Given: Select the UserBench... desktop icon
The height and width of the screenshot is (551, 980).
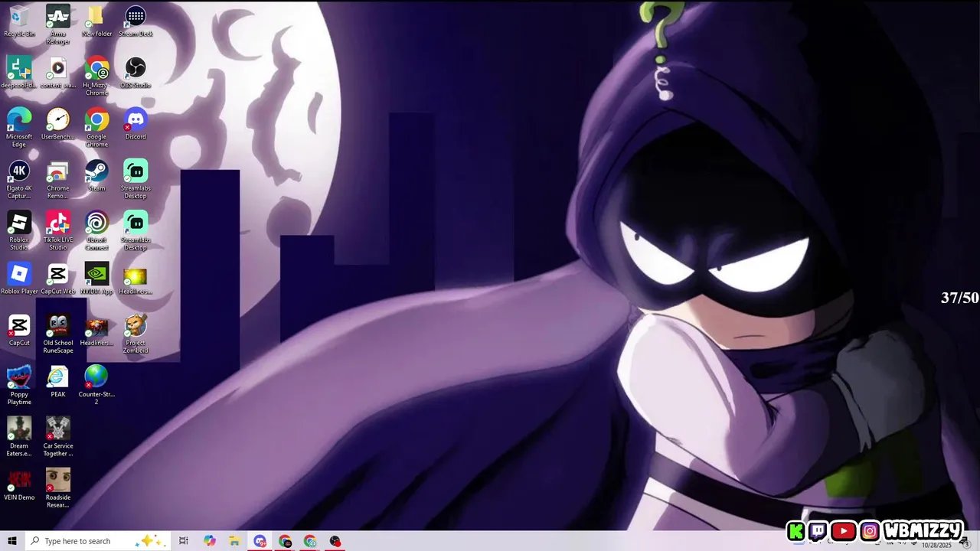Looking at the screenshot, I should click(x=58, y=124).
